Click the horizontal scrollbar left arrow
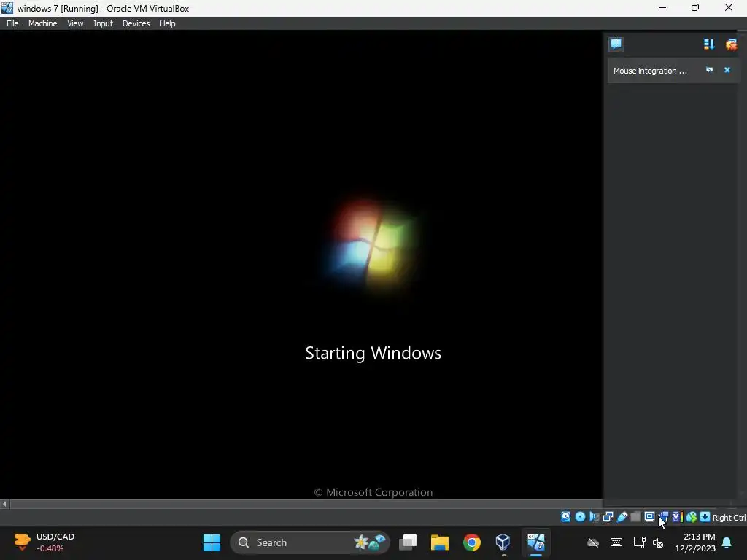 4,504
